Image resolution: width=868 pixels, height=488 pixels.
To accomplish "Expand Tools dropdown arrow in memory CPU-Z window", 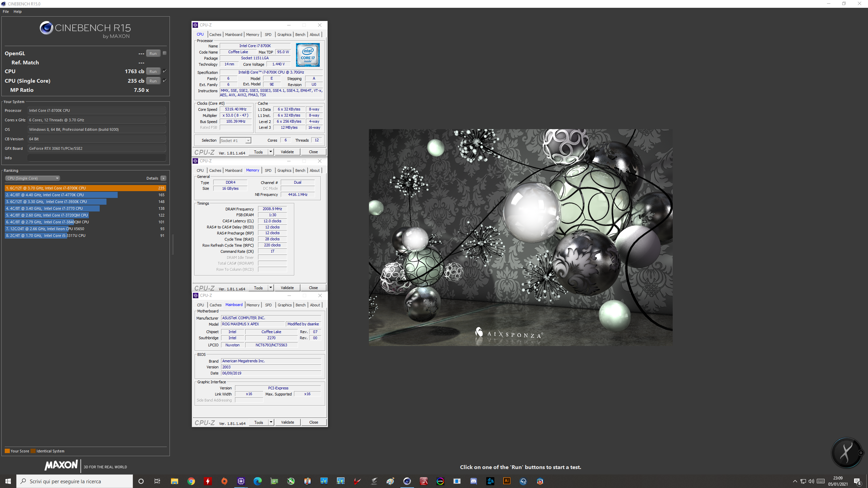I will 271,288.
